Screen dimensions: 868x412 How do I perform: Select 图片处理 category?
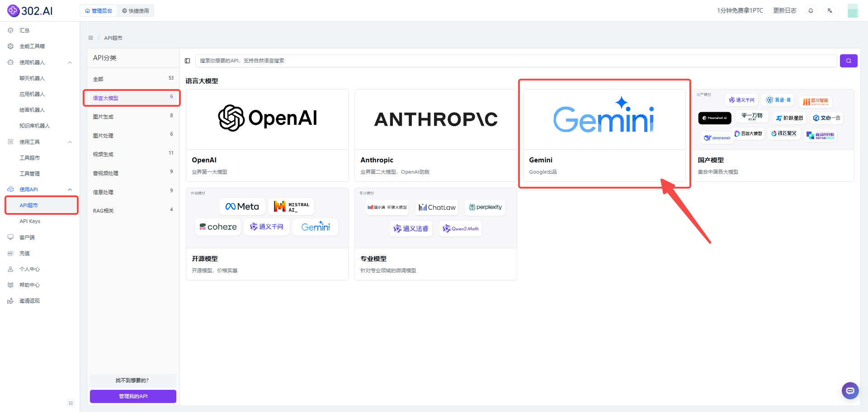(x=133, y=136)
